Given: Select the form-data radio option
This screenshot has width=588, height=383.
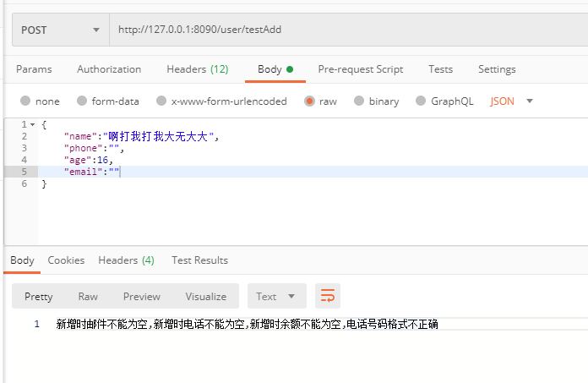Looking at the screenshot, I should [82, 101].
